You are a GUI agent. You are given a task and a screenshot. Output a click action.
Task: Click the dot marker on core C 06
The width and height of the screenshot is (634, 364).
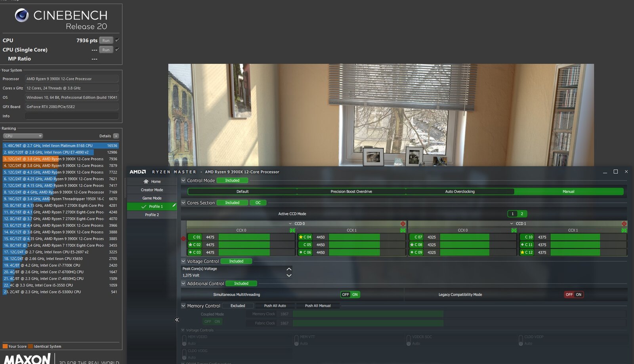click(301, 252)
